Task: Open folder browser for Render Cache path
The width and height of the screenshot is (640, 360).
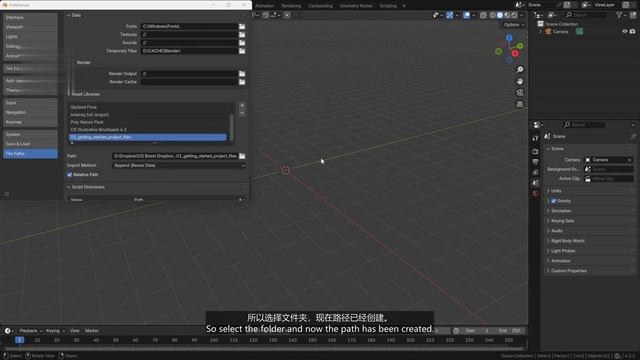Action: [242, 82]
